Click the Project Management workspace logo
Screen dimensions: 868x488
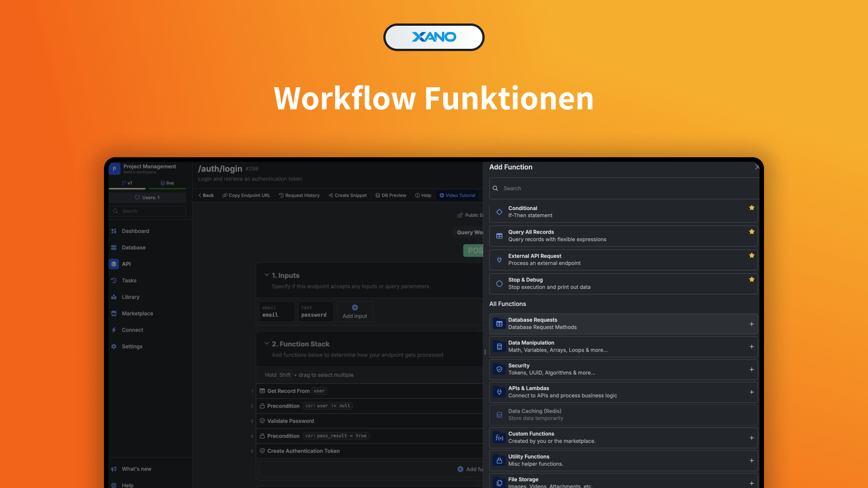[x=114, y=169]
